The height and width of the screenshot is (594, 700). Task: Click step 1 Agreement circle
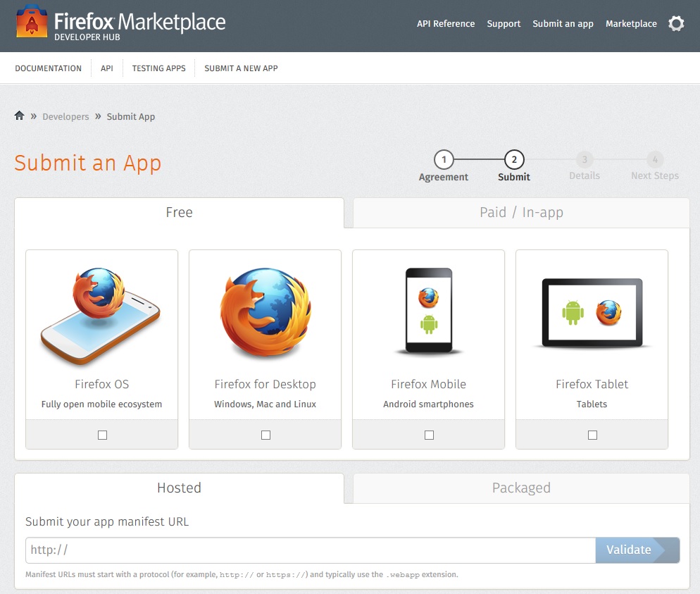[x=444, y=159]
